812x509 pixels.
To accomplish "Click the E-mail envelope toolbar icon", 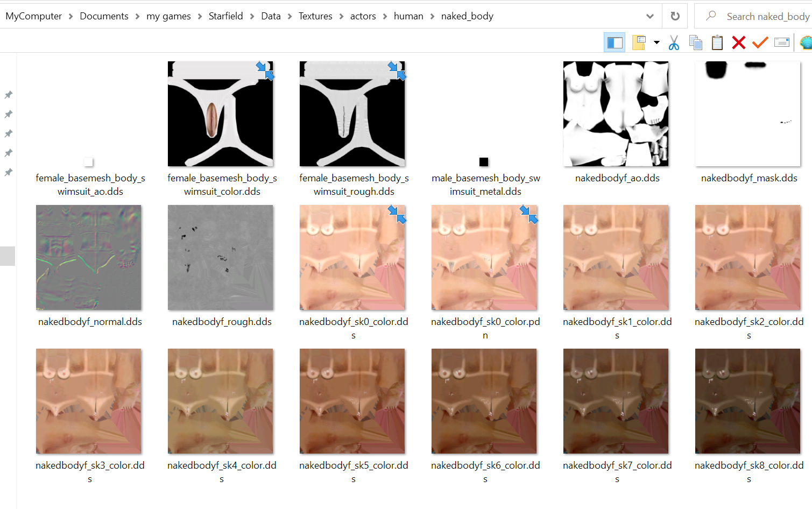I will tap(782, 43).
